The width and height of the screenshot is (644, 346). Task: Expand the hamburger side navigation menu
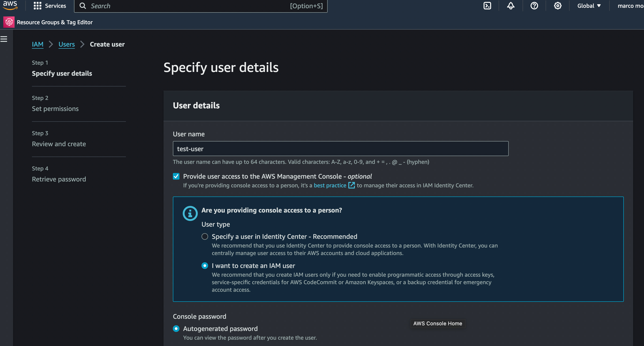click(4, 39)
